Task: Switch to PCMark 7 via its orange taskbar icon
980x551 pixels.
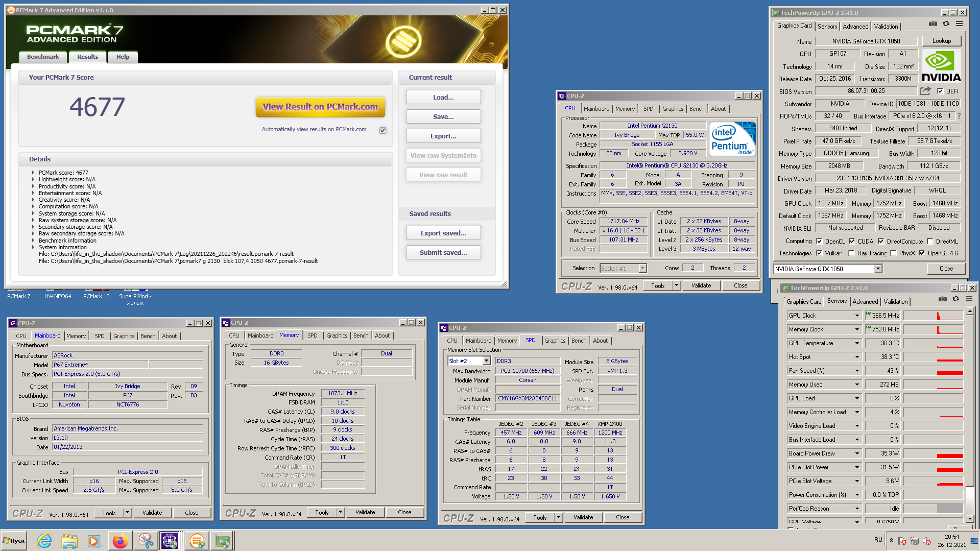Action: (197, 541)
